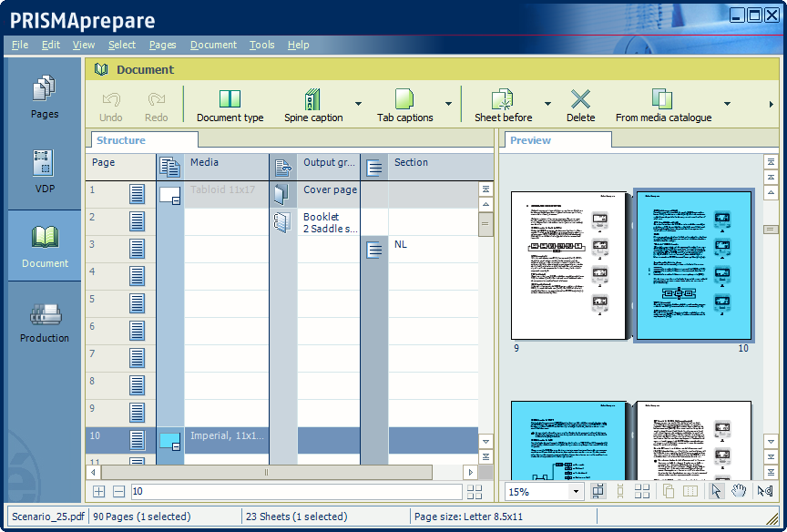Image resolution: width=787 pixels, height=532 pixels.
Task: Toggle the two-page spread view in Preview
Action: pos(598,491)
